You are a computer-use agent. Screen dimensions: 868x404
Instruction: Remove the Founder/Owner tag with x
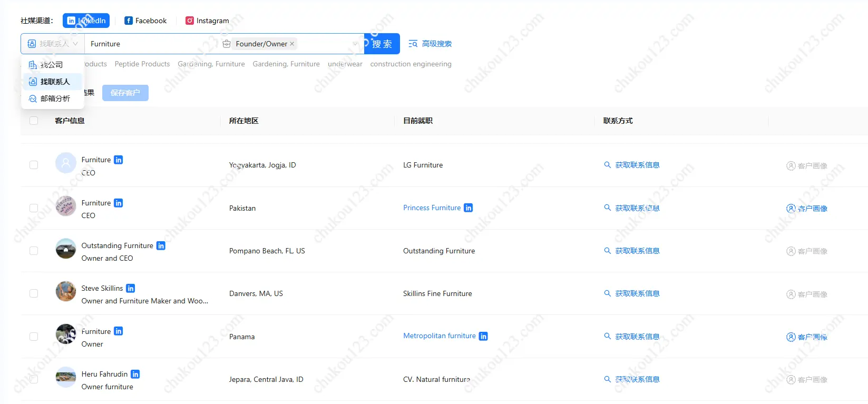tap(292, 44)
